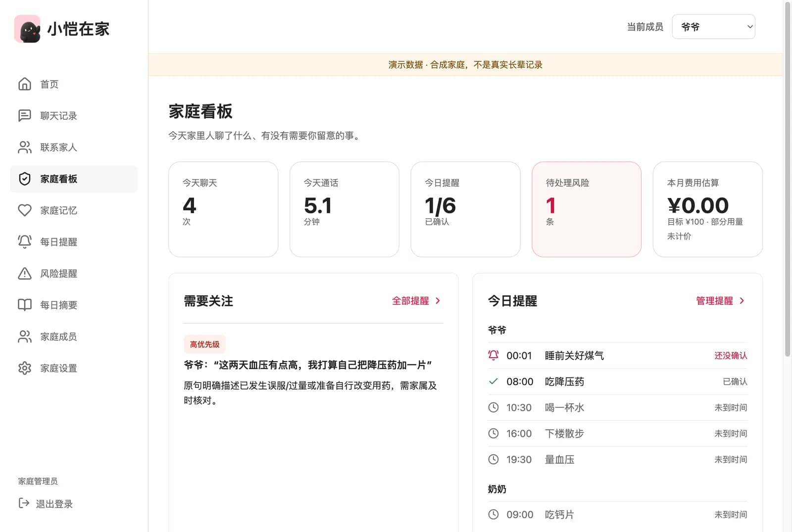Click the red bell icon on 00:01 reminder
The height and width of the screenshot is (532, 792).
click(x=494, y=355)
